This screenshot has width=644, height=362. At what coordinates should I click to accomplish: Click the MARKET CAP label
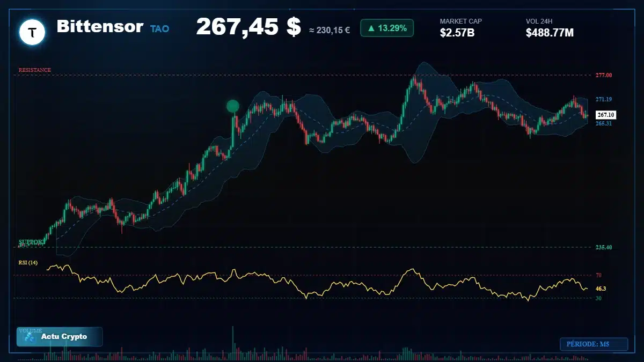461,21
